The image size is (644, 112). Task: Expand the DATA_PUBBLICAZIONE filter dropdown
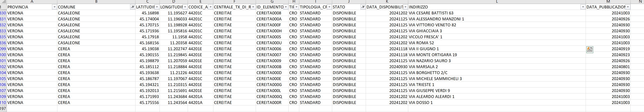(x=628, y=7)
